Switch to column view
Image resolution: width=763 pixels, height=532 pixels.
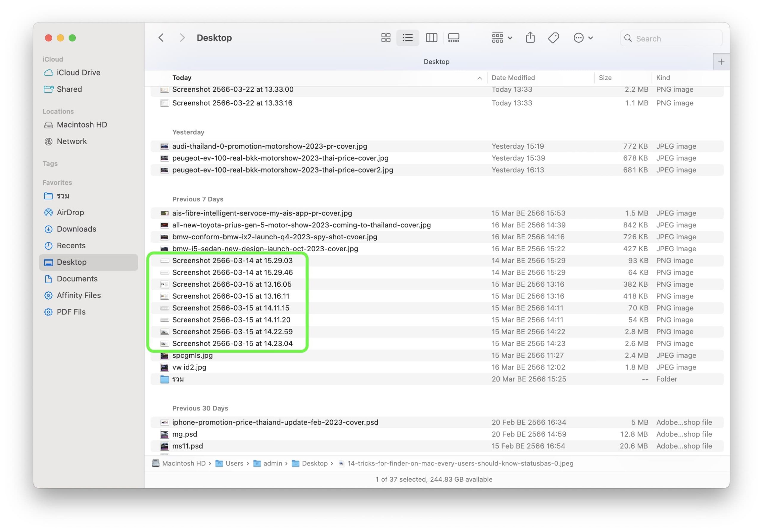coord(431,38)
